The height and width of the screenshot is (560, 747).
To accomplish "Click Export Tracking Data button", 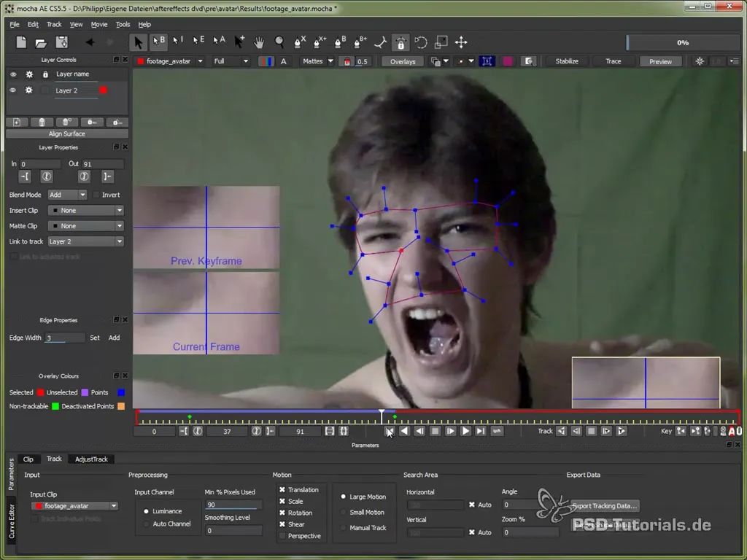I will pyautogui.click(x=605, y=506).
